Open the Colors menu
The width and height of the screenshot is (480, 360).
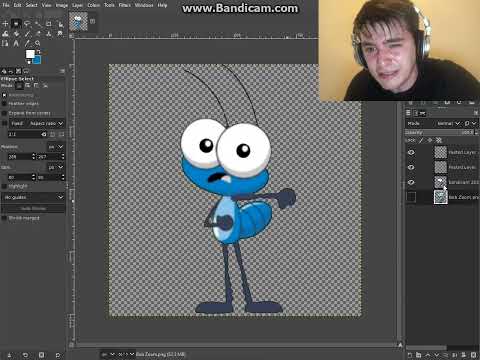[x=94, y=5]
